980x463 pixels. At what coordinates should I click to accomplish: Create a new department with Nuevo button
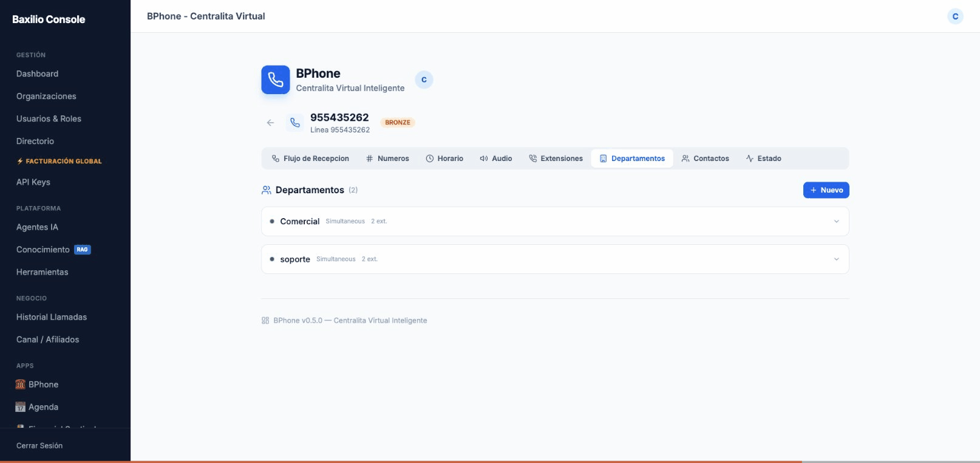click(x=826, y=190)
